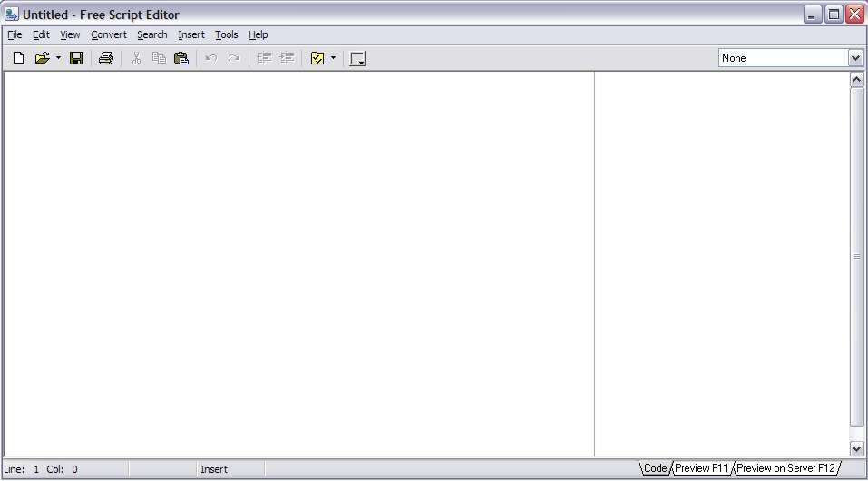This screenshot has height=481, width=868.
Task: Switch to Preview on Server F12 tab
Action: tap(785, 468)
